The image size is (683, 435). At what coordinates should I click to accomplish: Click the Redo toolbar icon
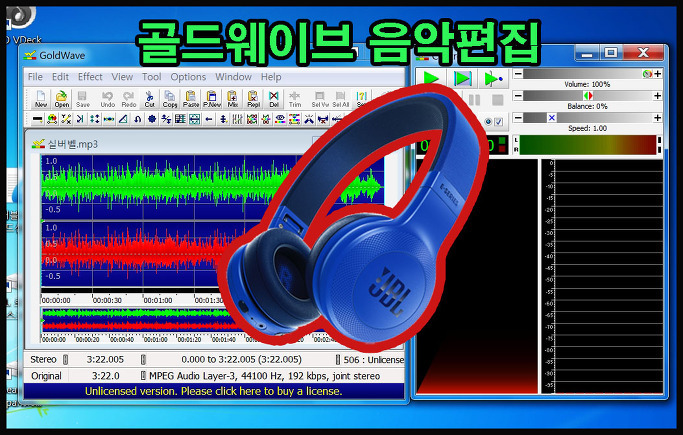point(128,99)
